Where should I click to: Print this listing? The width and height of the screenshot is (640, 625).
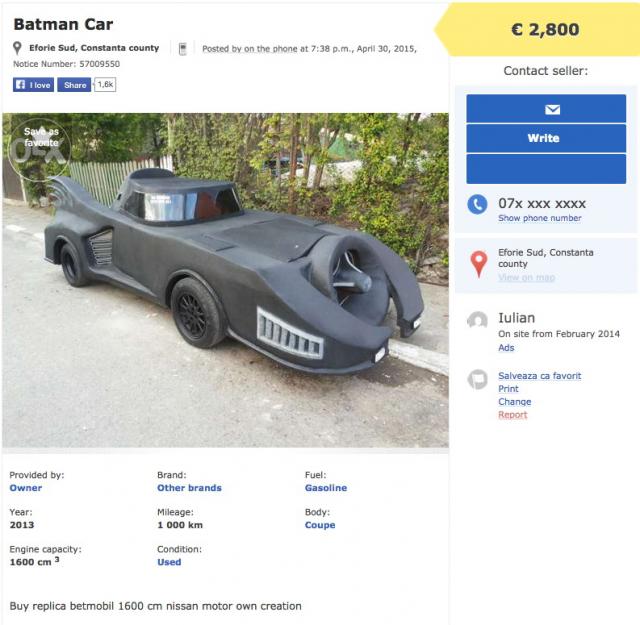[x=508, y=389]
